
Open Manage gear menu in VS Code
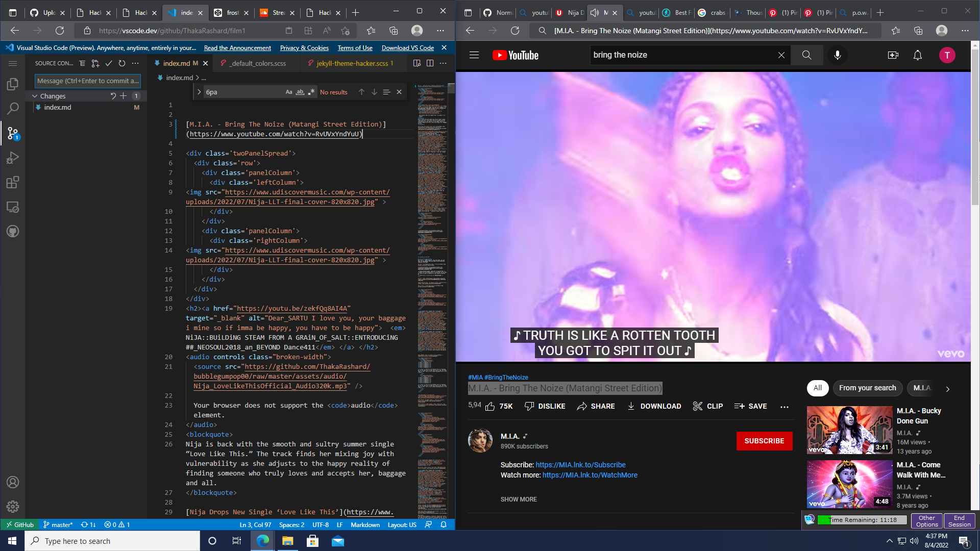tap(13, 507)
